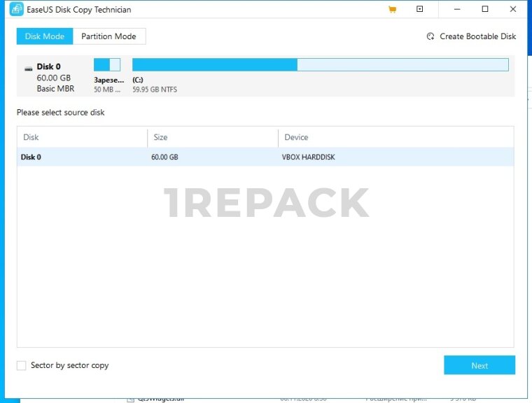Maximize the EaseUS Disk Copy window
The image size is (532, 403).
485,10
